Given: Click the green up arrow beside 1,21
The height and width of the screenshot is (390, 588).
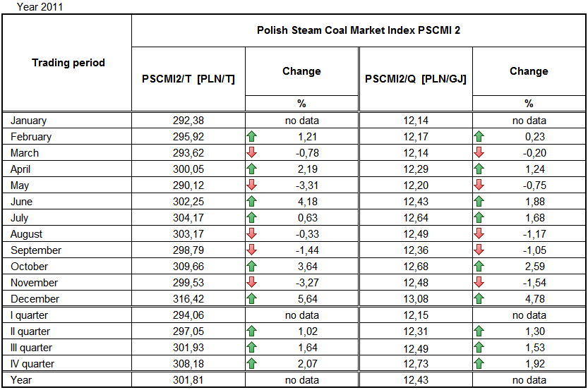Looking at the screenshot, I should click(x=251, y=137).
